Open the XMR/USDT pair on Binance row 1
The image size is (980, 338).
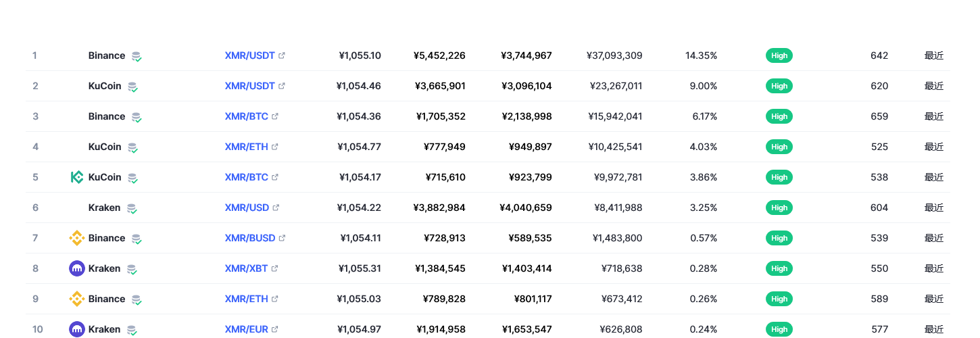[249, 55]
